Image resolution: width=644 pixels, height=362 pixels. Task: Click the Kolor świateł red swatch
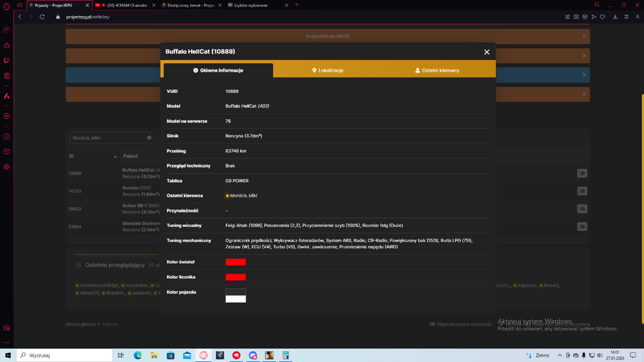tap(236, 262)
